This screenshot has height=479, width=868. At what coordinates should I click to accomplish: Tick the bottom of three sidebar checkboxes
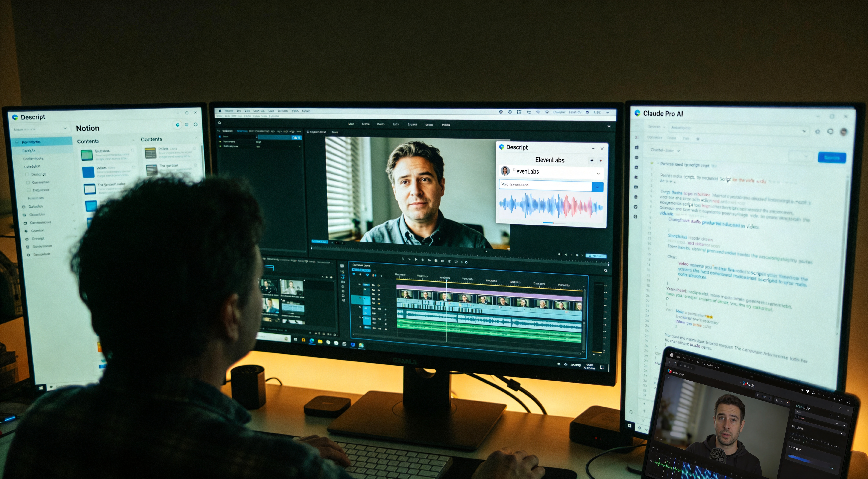pos(29,190)
